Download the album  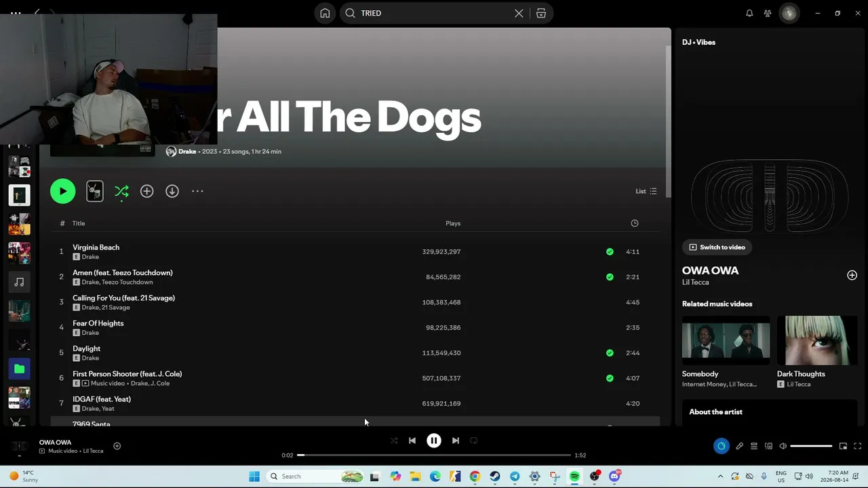(172, 191)
